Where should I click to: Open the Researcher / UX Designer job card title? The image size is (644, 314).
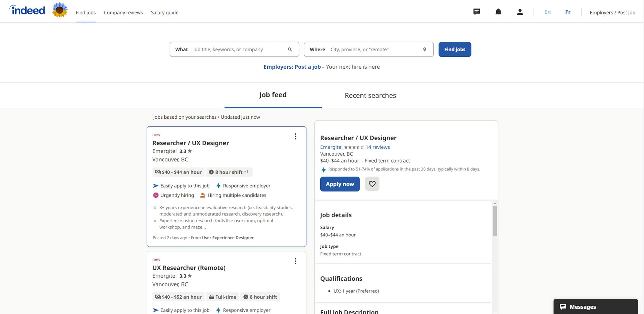tap(191, 143)
